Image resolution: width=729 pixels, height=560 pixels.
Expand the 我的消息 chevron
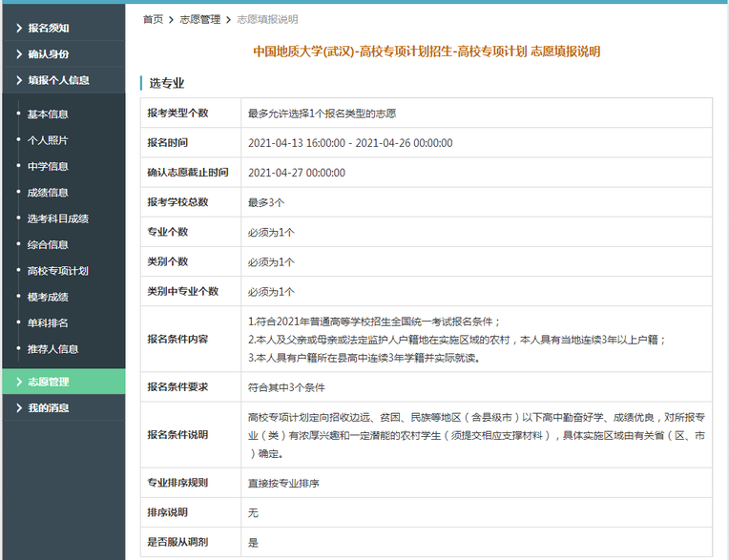coord(19,407)
